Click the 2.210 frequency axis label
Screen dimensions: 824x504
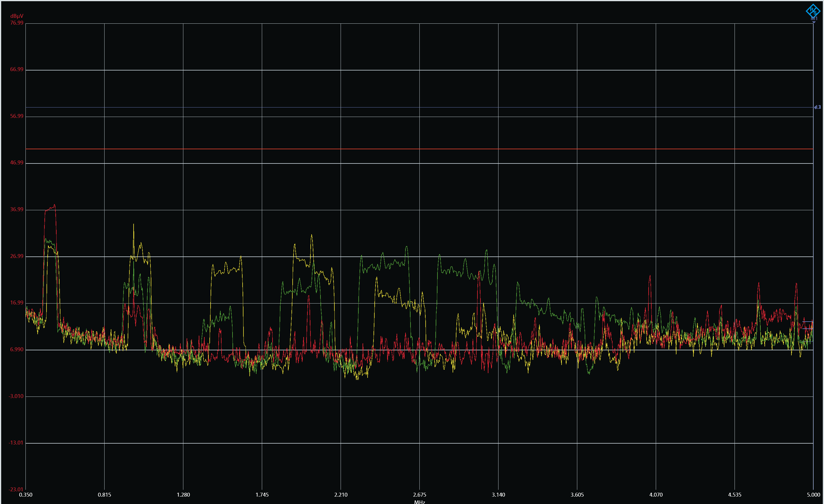point(341,495)
